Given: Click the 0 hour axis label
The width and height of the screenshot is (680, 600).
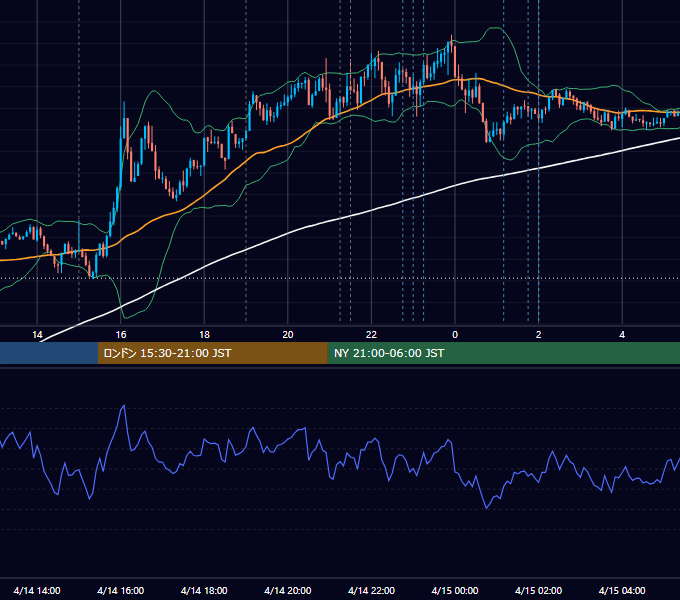Looking at the screenshot, I should click(x=455, y=335).
